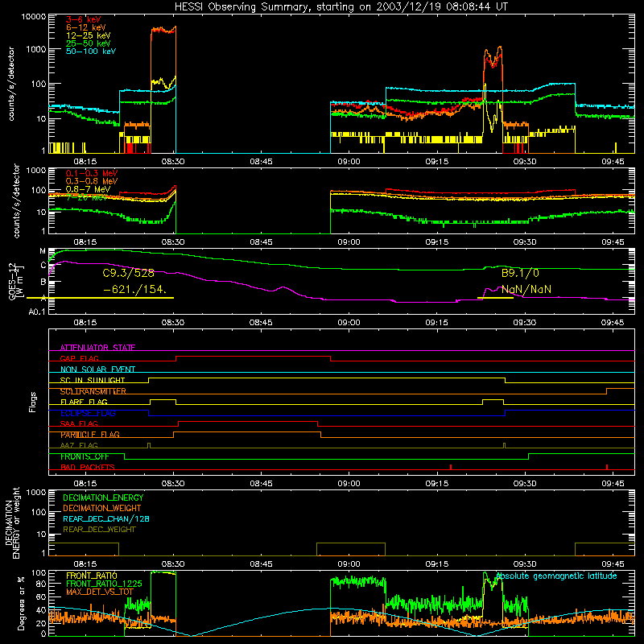Select the M class tick on GOES axis
Image resolution: width=644 pixels, height=644 pixels.
point(43,251)
